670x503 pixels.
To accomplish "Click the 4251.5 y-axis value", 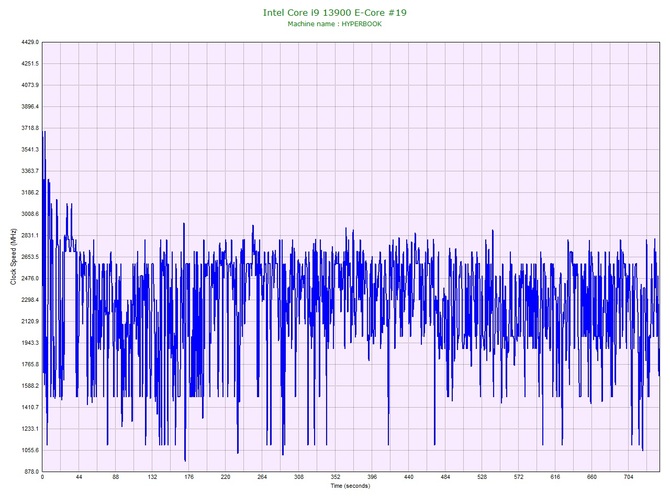I will click(30, 63).
